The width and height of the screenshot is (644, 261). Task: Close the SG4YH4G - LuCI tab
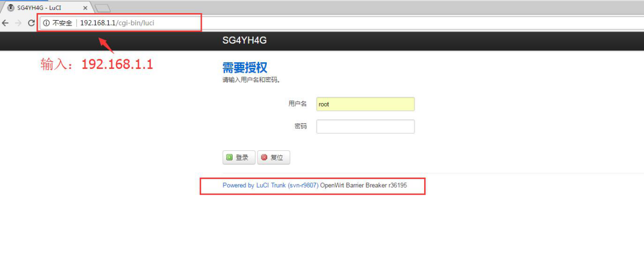click(x=85, y=8)
